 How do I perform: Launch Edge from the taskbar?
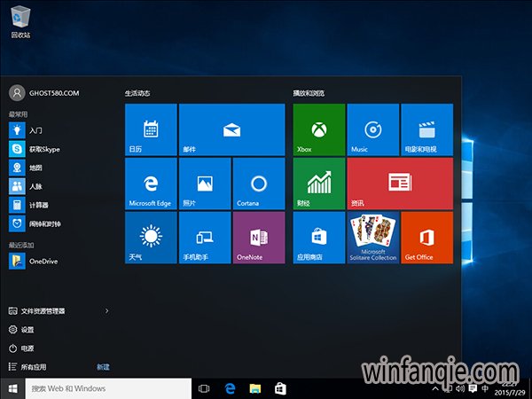(230, 388)
